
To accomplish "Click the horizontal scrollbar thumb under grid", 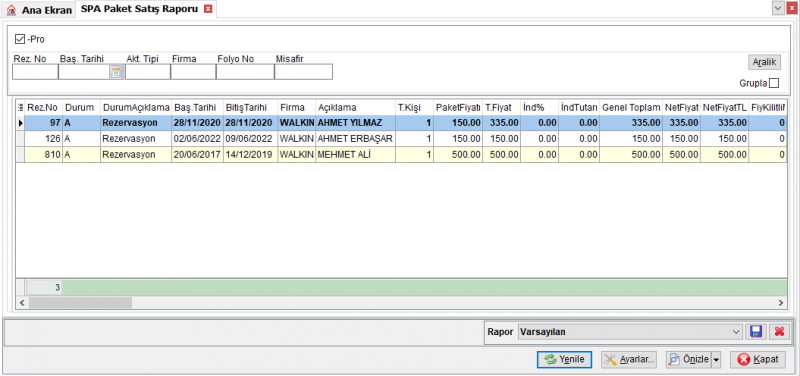I will pos(80,303).
